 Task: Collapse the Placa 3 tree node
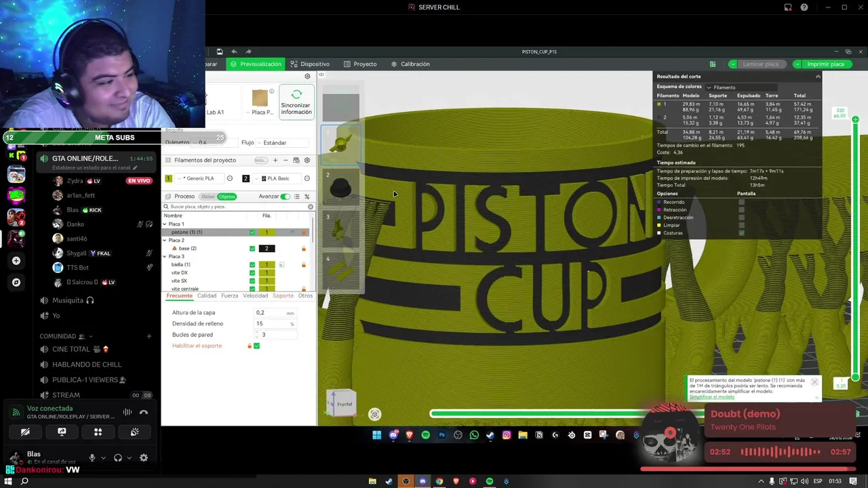165,256
